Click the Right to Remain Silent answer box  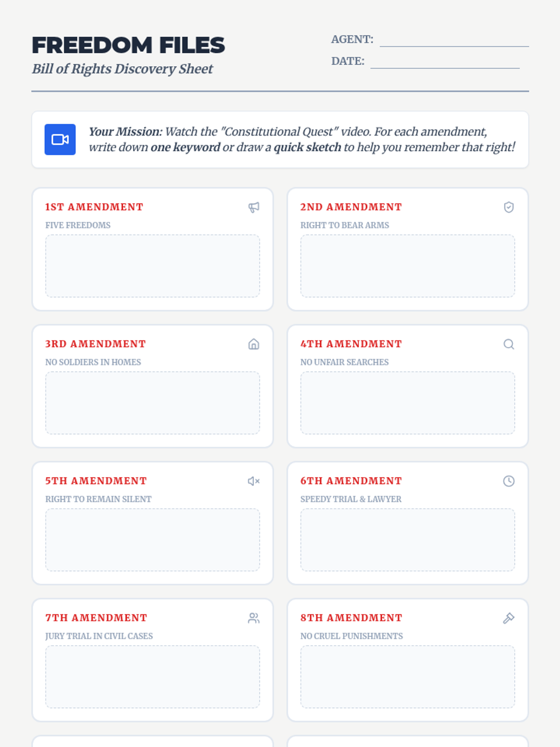coord(153,540)
